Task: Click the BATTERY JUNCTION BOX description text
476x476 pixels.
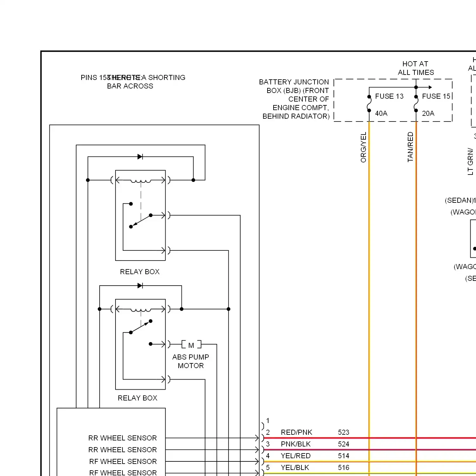Action: click(x=294, y=99)
